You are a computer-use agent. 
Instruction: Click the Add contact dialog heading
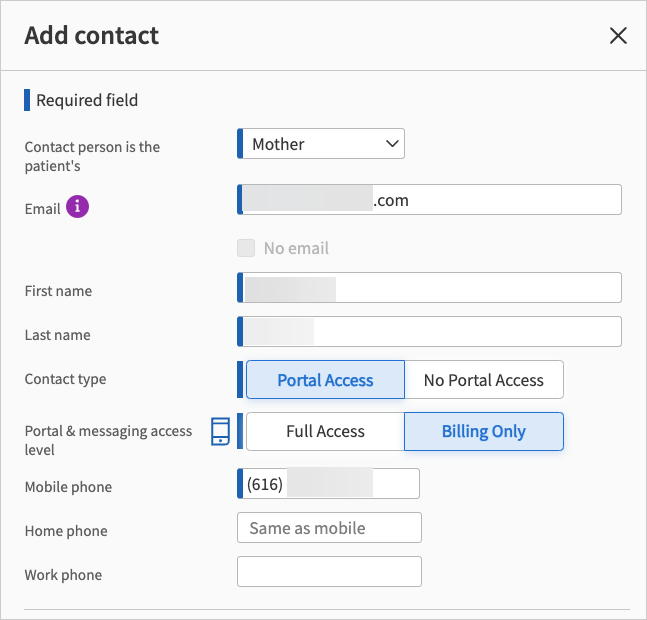click(x=92, y=36)
